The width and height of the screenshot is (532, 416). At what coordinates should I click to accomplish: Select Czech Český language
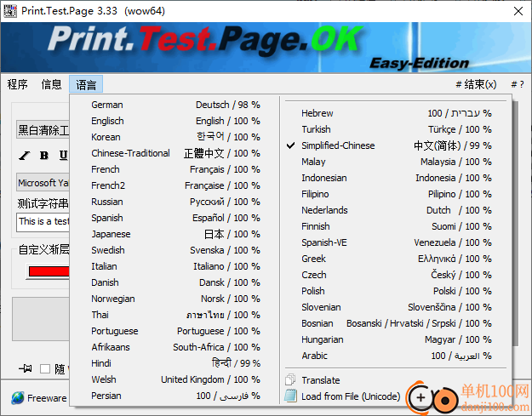coord(396,275)
